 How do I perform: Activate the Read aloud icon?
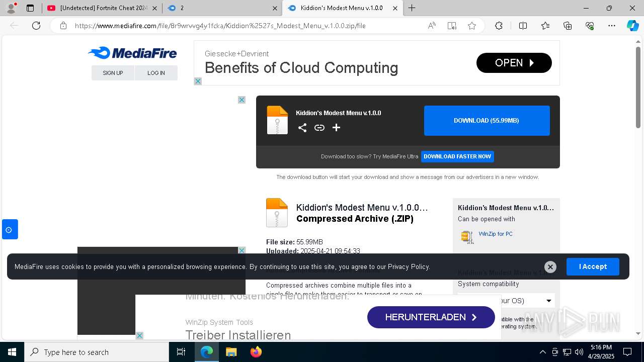click(x=432, y=26)
